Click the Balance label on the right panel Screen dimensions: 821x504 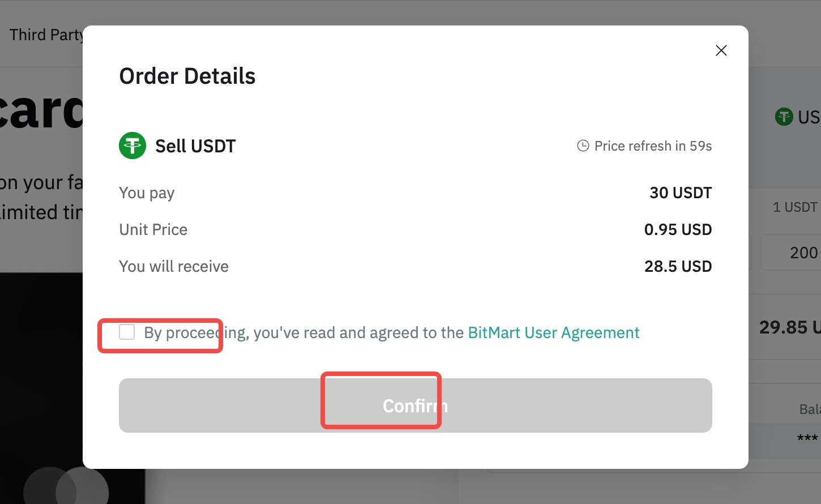809,409
